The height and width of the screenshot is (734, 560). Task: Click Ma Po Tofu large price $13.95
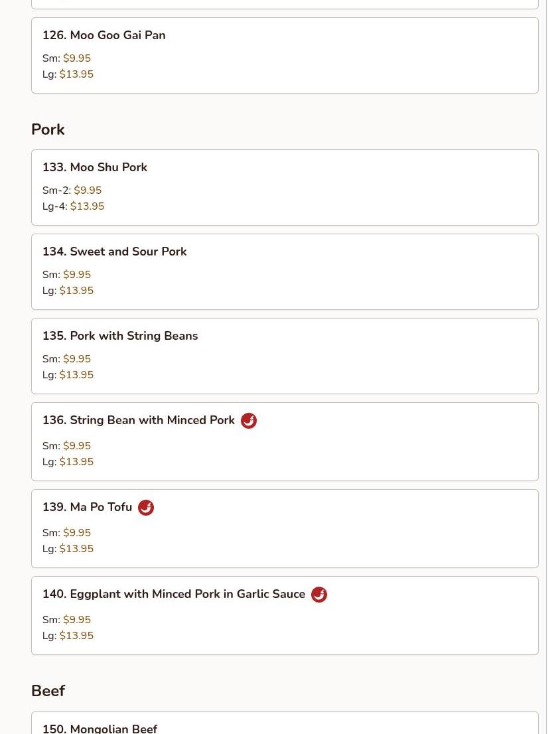[76, 549]
